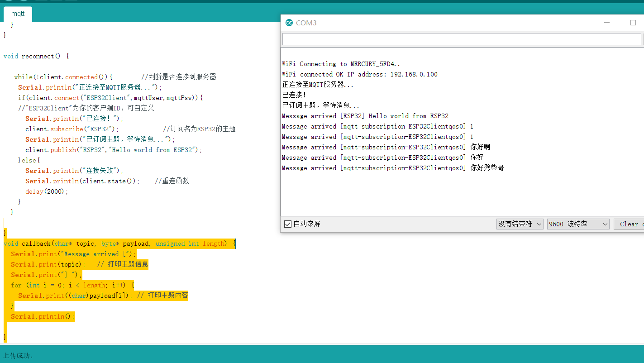644x363 pixels.
Task: Click the 'WiFi Connecting to MERCURY_5FD4..' output line
Action: coord(341,64)
